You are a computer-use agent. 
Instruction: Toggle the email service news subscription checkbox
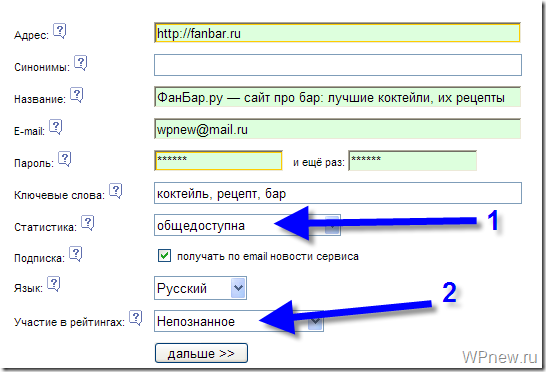point(164,256)
